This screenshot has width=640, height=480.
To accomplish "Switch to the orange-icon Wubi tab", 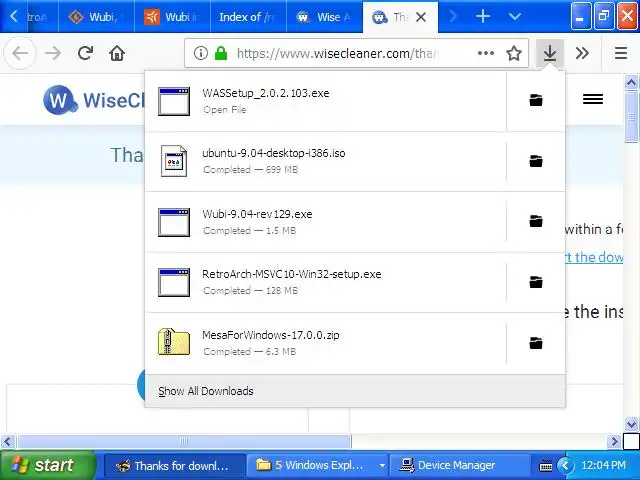I will 172,17.
